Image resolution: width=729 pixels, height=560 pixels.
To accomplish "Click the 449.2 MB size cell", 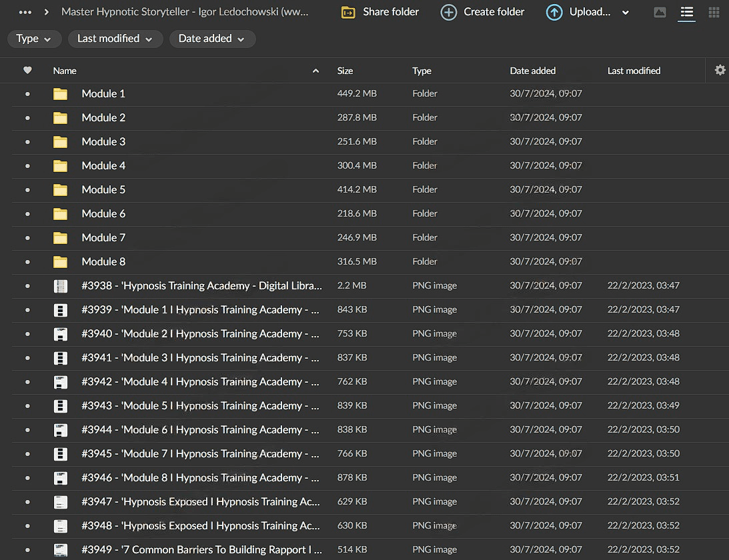I will pos(357,93).
